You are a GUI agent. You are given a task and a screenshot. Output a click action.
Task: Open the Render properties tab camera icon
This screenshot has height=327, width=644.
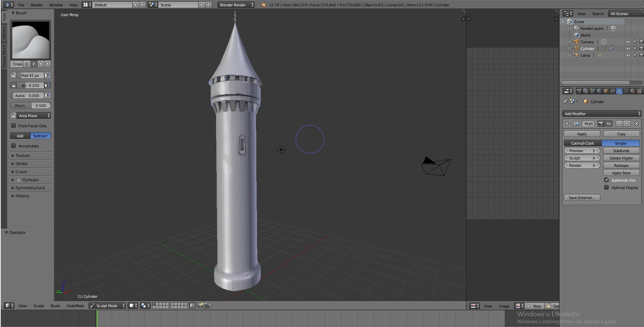click(x=579, y=91)
